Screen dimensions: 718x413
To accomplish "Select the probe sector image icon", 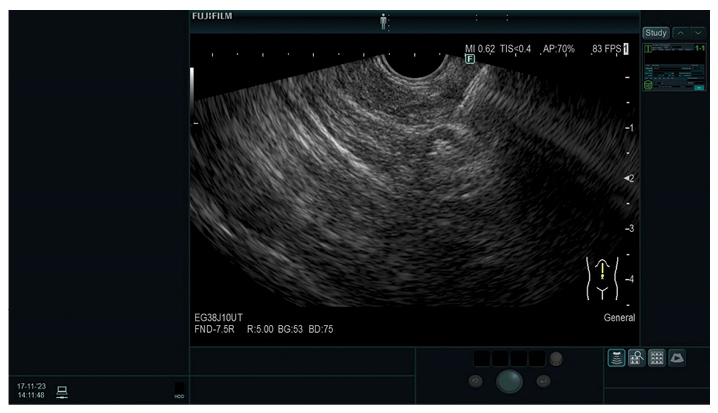I will [x=677, y=358].
